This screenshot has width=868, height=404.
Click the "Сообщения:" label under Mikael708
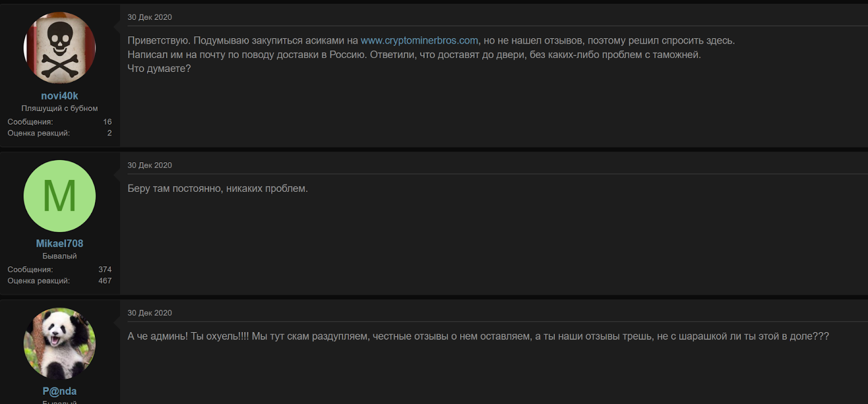pyautogui.click(x=30, y=270)
